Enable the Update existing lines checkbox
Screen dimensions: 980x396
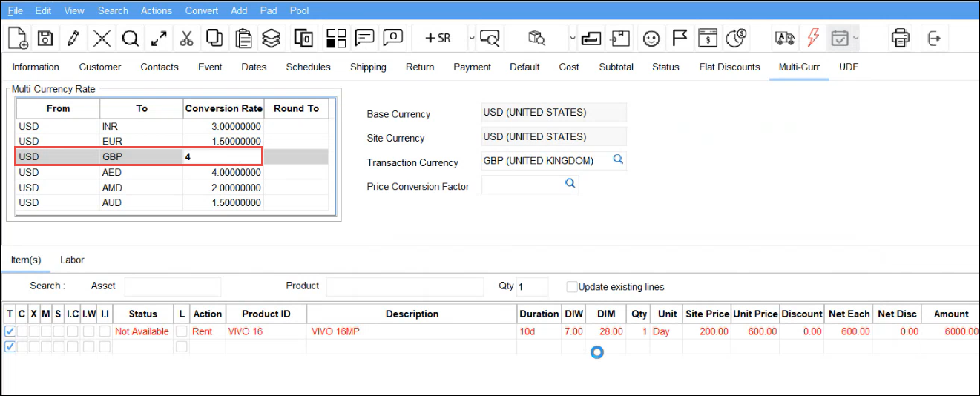click(572, 287)
